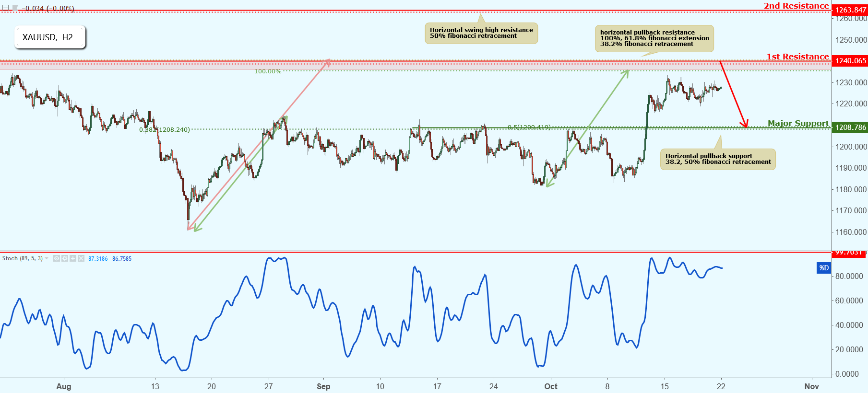Image resolution: width=868 pixels, height=393 pixels.
Task: Select the 2nd Resistance label
Action: (797, 6)
